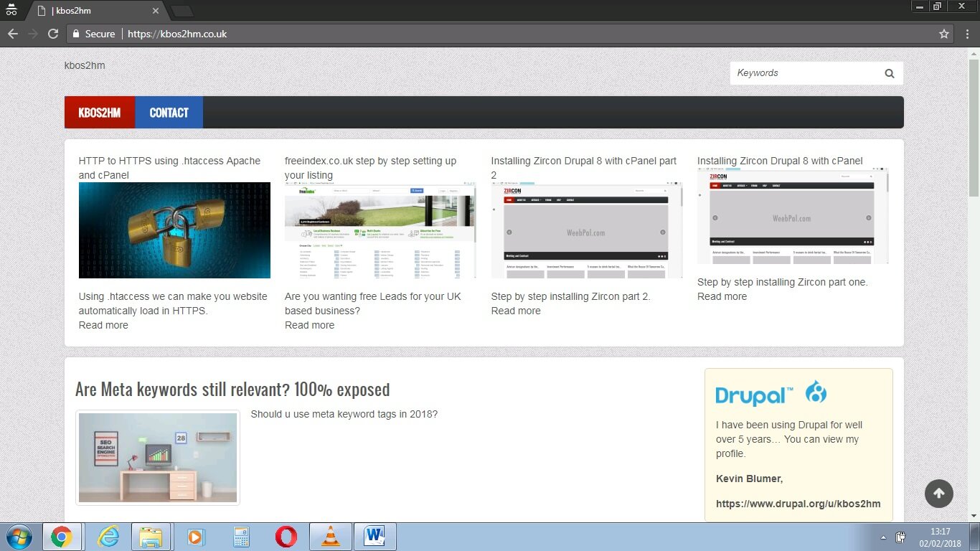Viewport: 980px width, 551px height.
Task: Open the CONTACT menu item
Action: point(169,113)
